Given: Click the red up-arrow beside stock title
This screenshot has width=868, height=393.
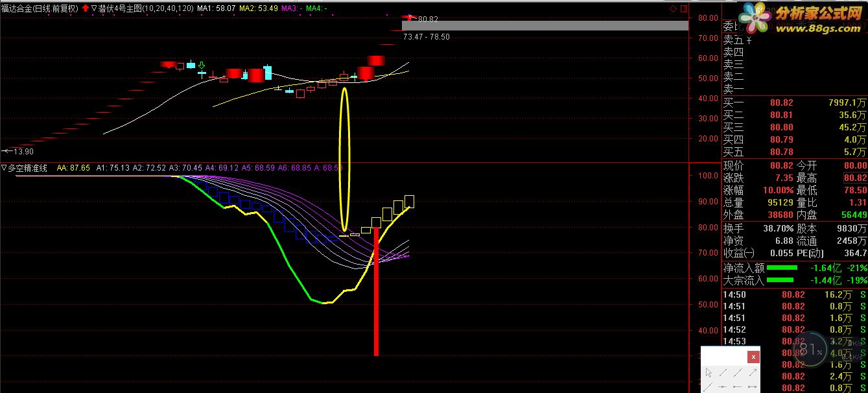Looking at the screenshot, I should (x=86, y=8).
